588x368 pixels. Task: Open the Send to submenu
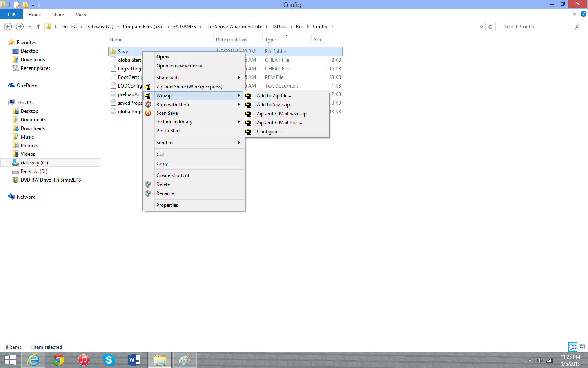point(165,143)
